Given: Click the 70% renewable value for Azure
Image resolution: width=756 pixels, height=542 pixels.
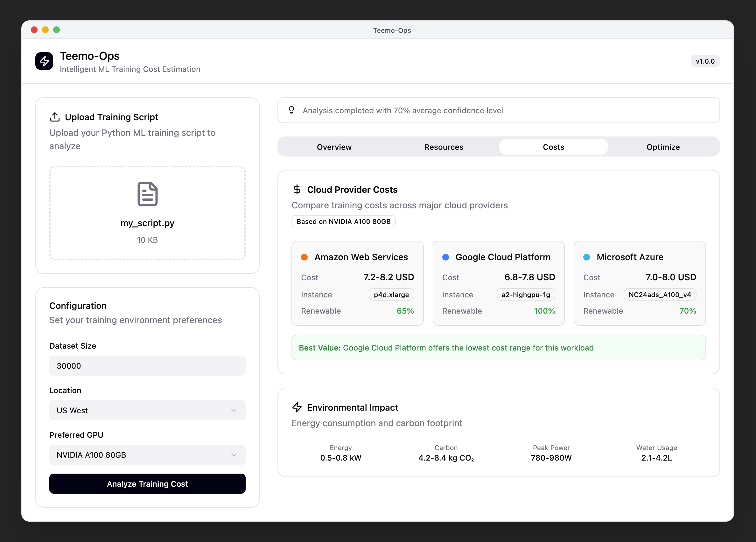Looking at the screenshot, I should point(688,311).
